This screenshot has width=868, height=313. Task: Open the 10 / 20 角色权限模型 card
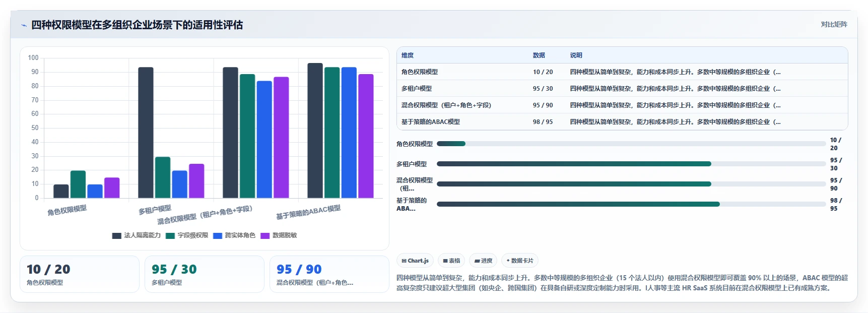pyautogui.click(x=80, y=274)
